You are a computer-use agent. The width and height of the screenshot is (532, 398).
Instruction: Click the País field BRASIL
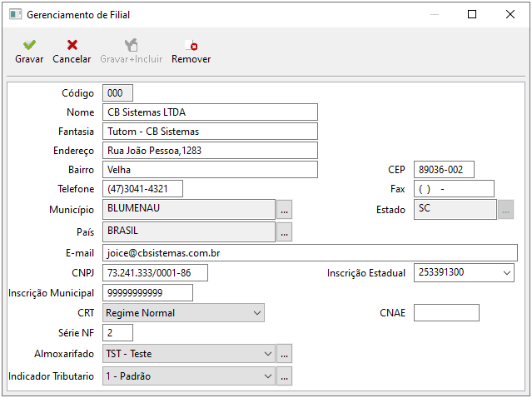pos(189,232)
